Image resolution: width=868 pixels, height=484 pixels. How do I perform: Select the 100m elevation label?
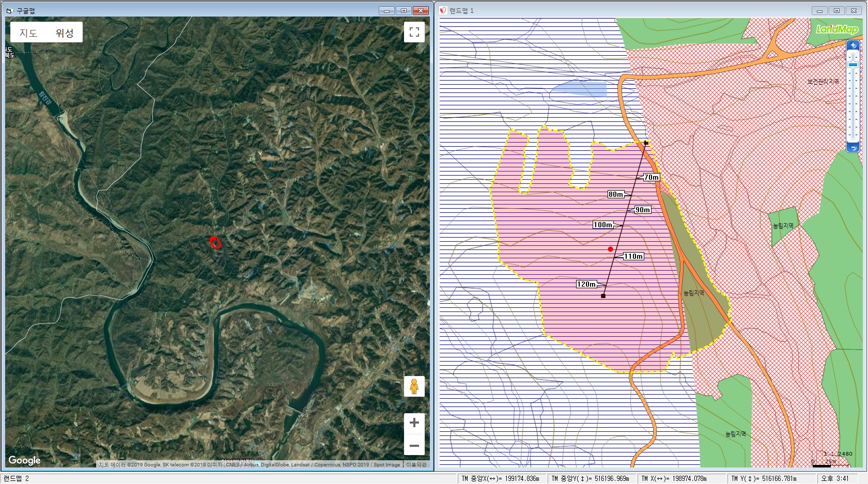tap(602, 225)
